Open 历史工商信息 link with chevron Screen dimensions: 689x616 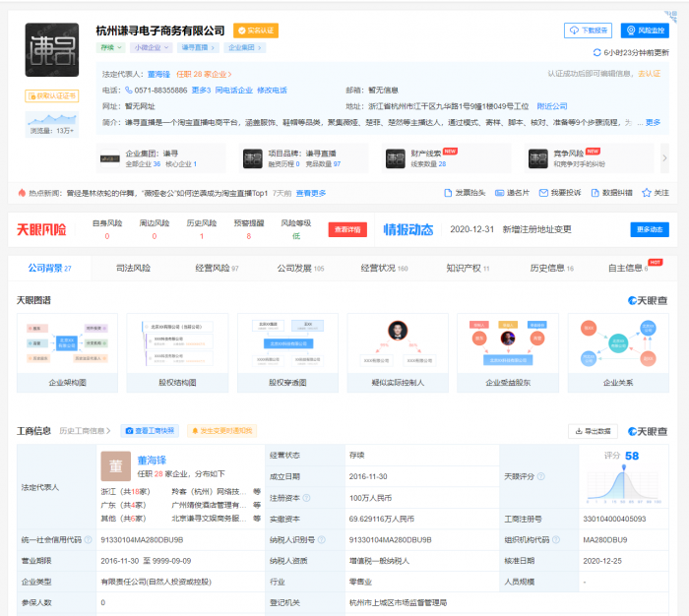(86, 431)
